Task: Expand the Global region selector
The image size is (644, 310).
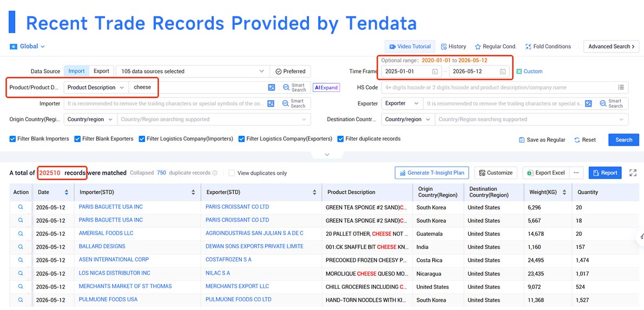Action: point(27,47)
